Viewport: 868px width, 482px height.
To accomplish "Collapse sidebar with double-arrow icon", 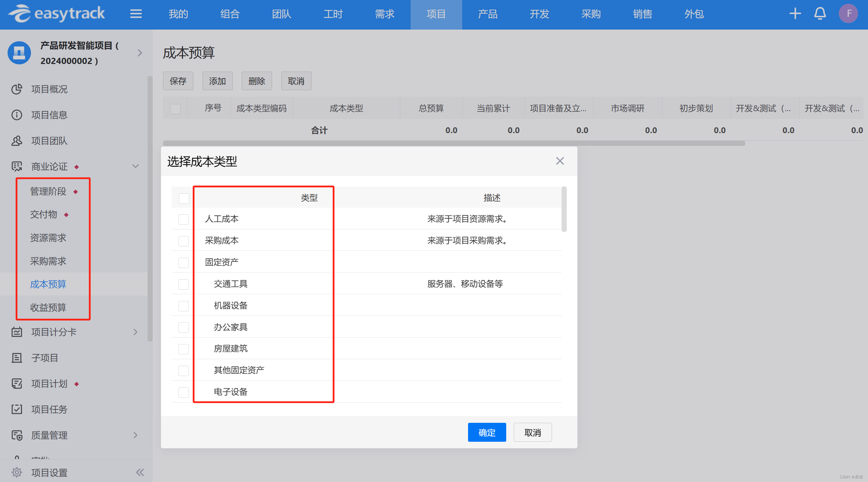I will (x=140, y=472).
